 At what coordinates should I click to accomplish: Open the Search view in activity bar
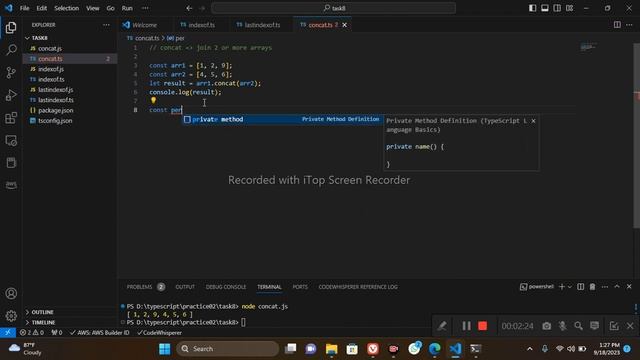(11, 50)
